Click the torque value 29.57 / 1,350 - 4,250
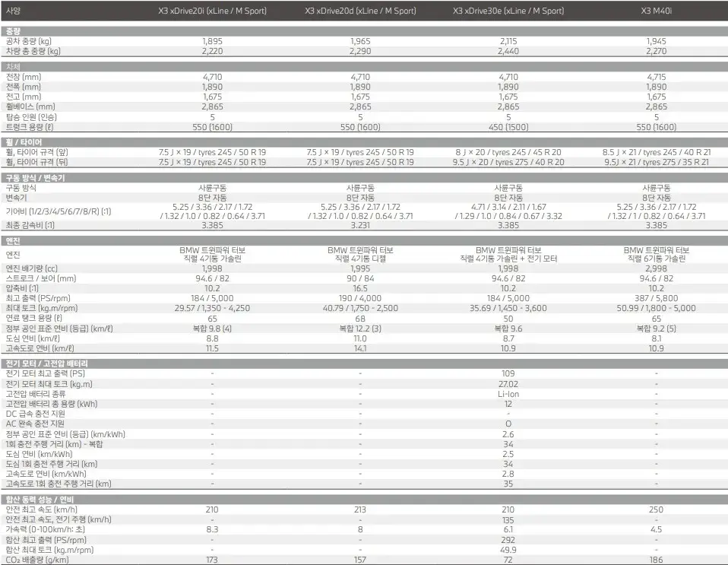728x565 pixels. click(212, 308)
